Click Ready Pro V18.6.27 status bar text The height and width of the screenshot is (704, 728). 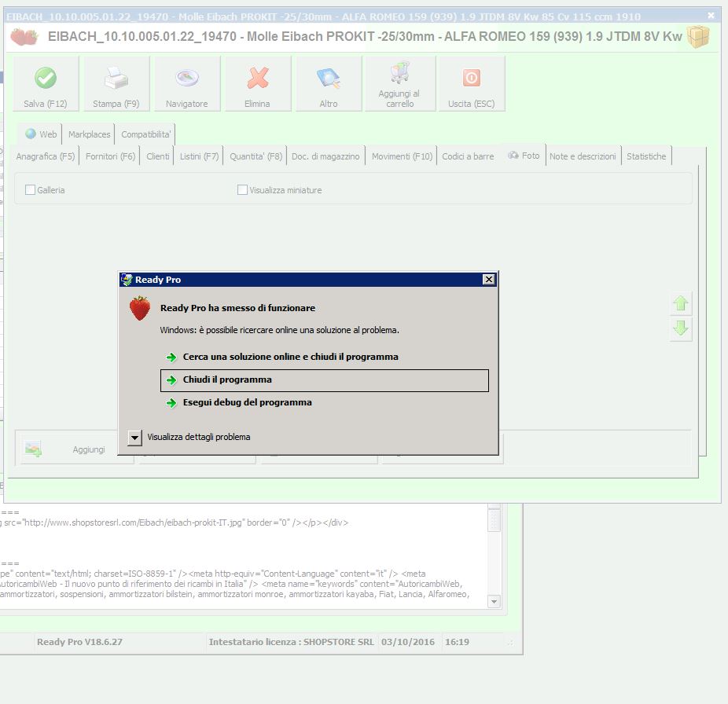(x=80, y=642)
